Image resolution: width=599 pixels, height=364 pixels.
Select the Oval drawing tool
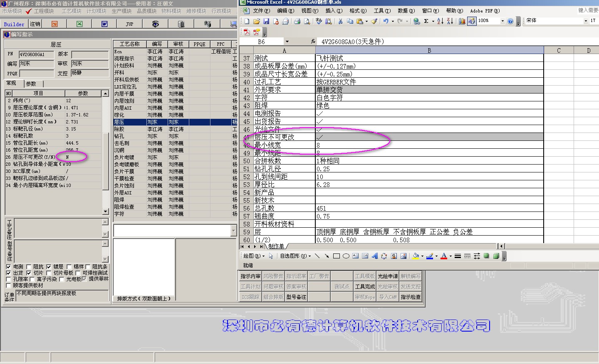[x=346, y=256]
